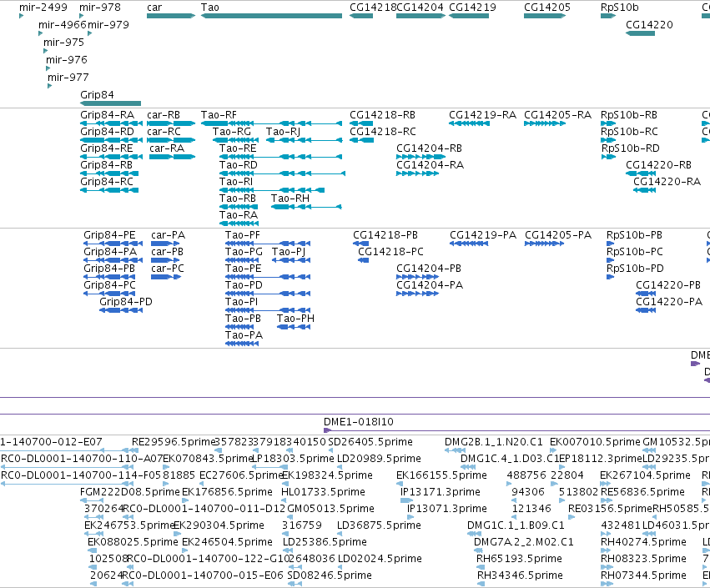Select the mir-2499 gene arrow

[x=22, y=16]
